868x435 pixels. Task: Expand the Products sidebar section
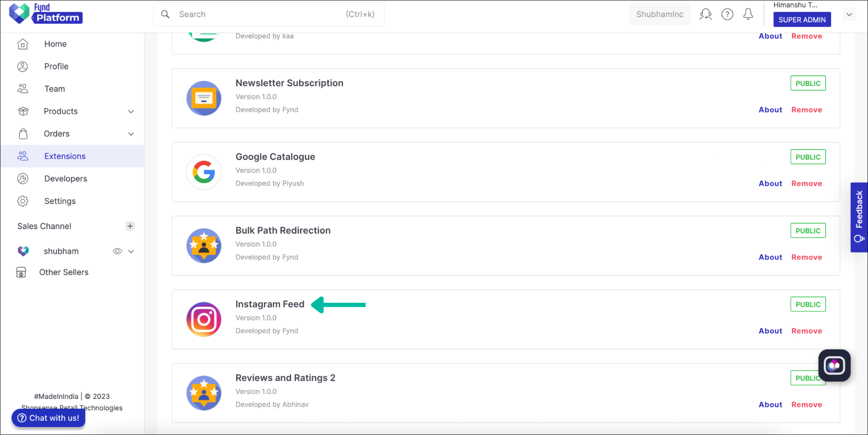(x=131, y=111)
